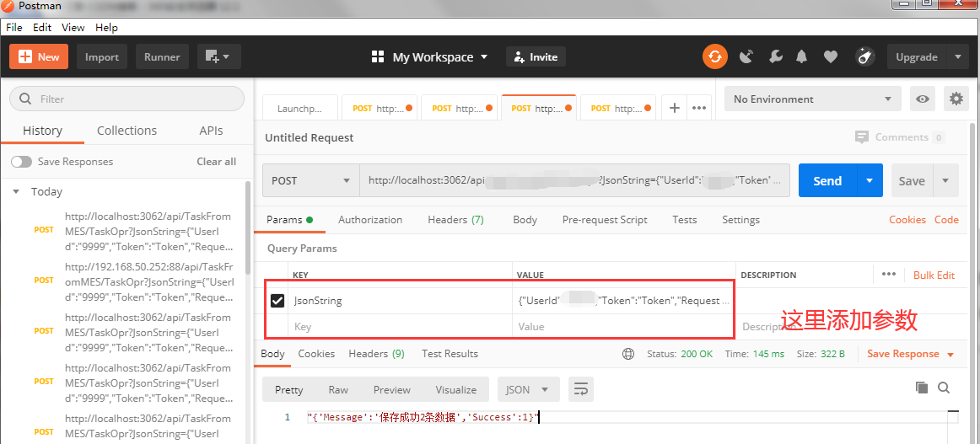The width and height of the screenshot is (980, 444).
Task: Switch response view to Raw
Action: click(338, 390)
